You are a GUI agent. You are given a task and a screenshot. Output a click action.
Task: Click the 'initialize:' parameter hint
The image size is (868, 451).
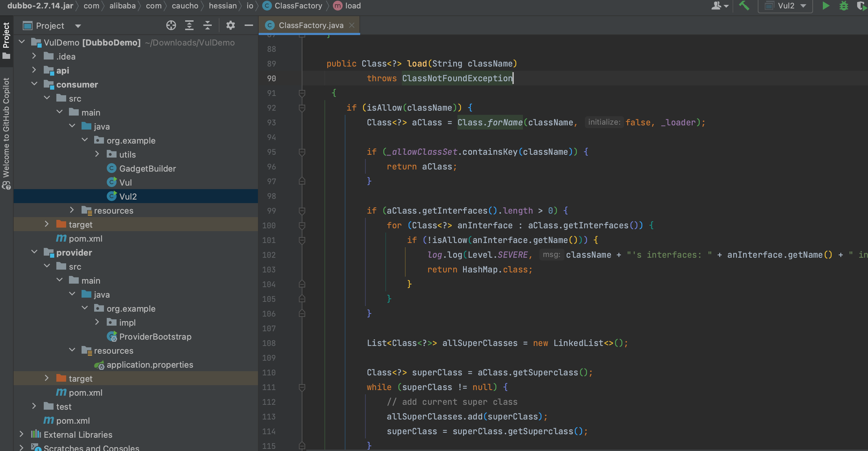pyautogui.click(x=604, y=122)
